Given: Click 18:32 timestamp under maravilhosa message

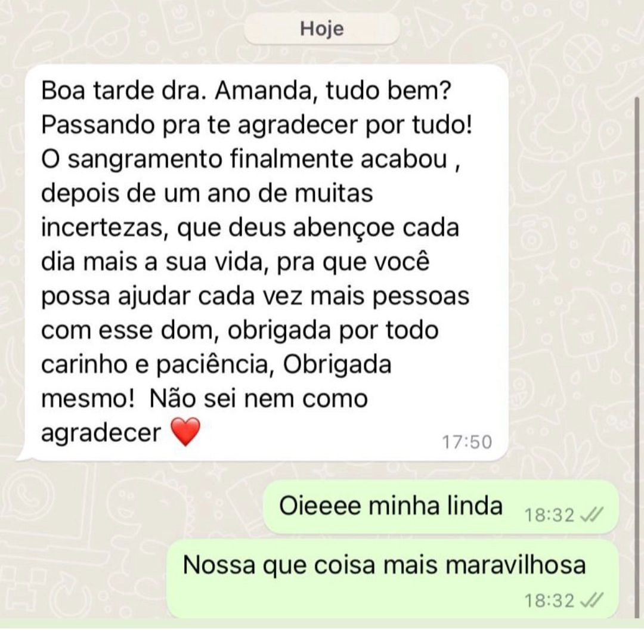Looking at the screenshot, I should [550, 601].
